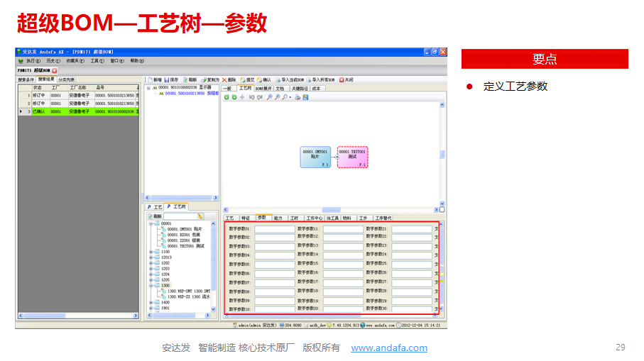Click the 刷新 button in process tree panel
Screen dimensions: 644x361
point(154,216)
